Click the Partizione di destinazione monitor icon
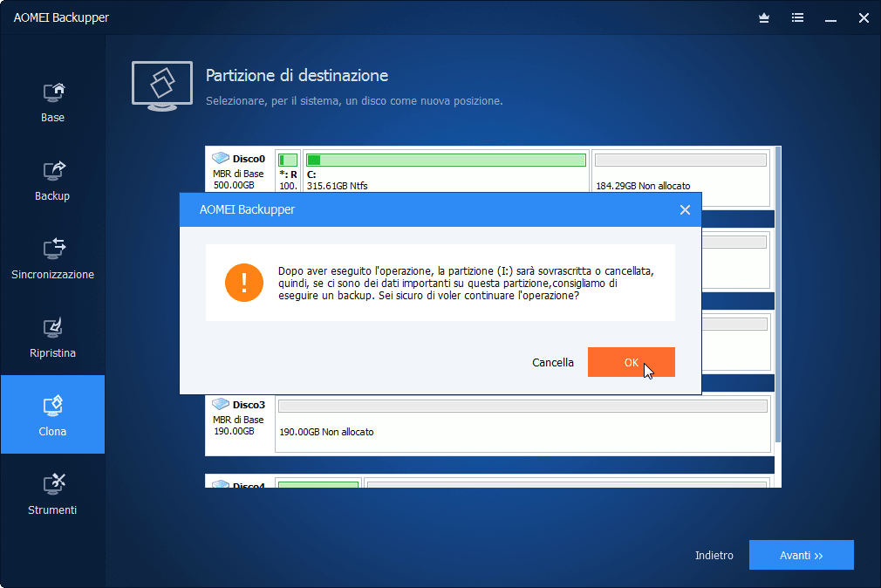Screen dimensions: 881x588 click(162, 86)
